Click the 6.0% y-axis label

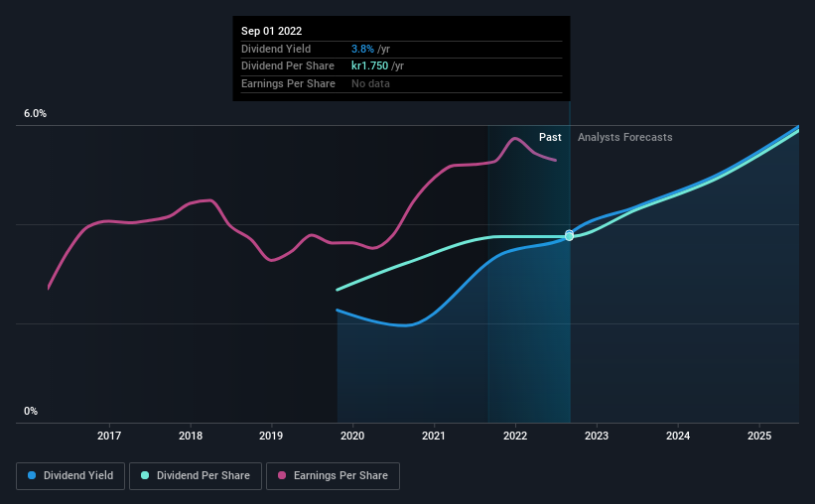click(x=35, y=114)
